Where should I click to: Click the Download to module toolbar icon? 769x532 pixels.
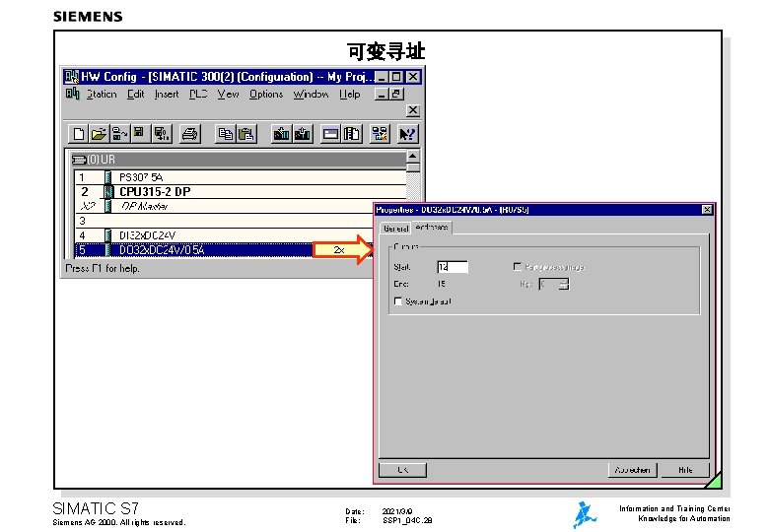pos(282,134)
